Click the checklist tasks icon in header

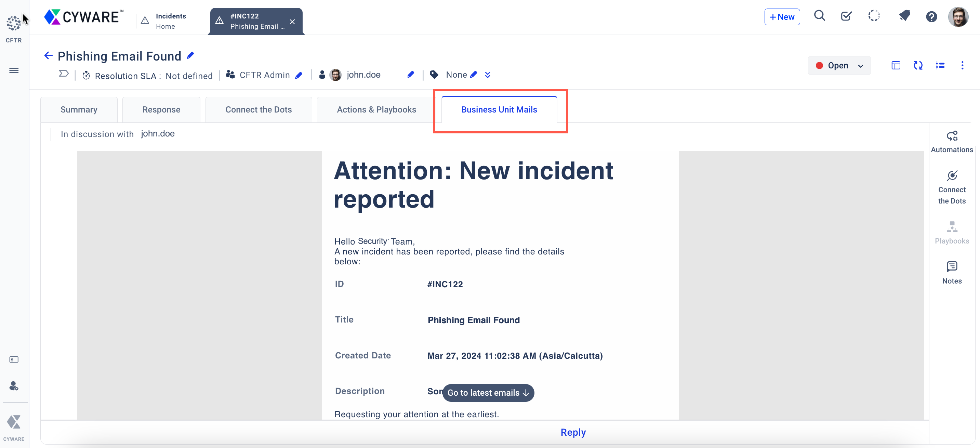coord(846,16)
